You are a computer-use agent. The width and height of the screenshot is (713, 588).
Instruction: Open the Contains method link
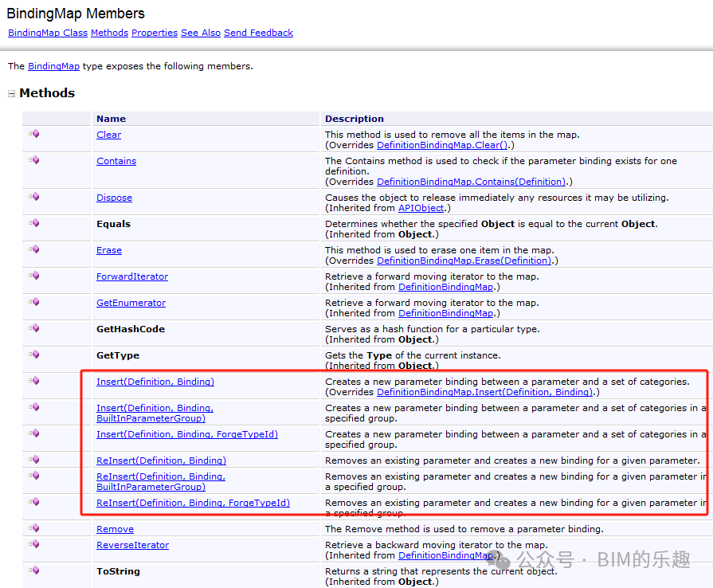pos(116,161)
